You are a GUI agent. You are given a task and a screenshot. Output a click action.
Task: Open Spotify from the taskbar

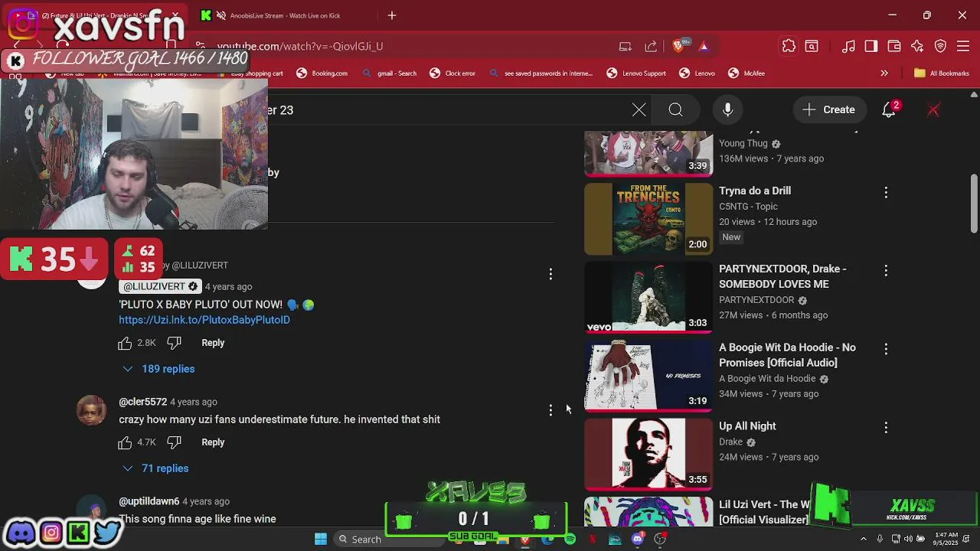(x=570, y=540)
